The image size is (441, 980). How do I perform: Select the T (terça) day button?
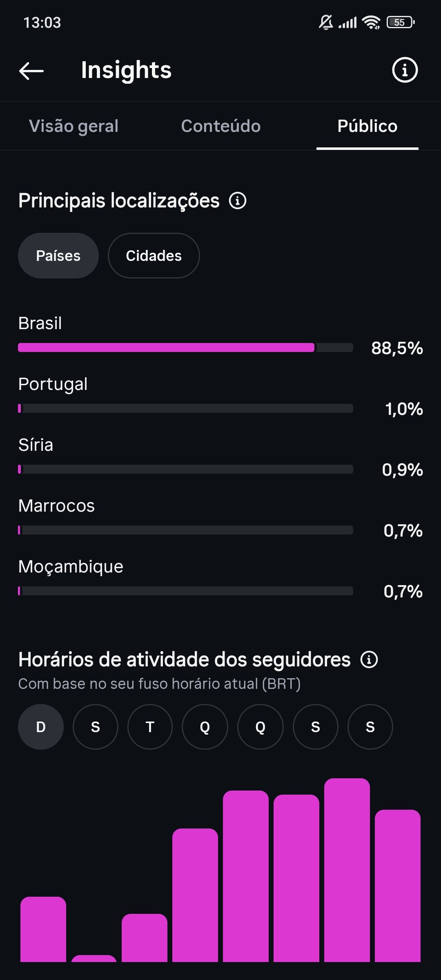[x=150, y=727]
